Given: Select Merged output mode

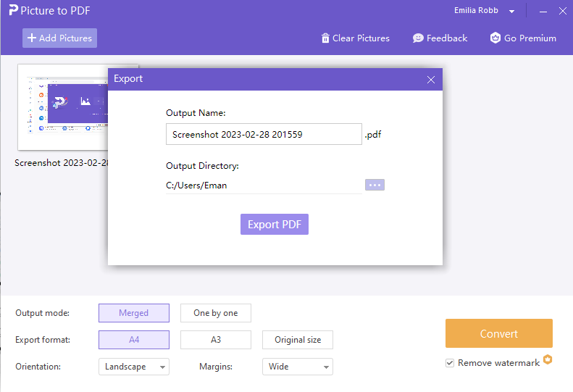Looking at the screenshot, I should (x=134, y=313).
